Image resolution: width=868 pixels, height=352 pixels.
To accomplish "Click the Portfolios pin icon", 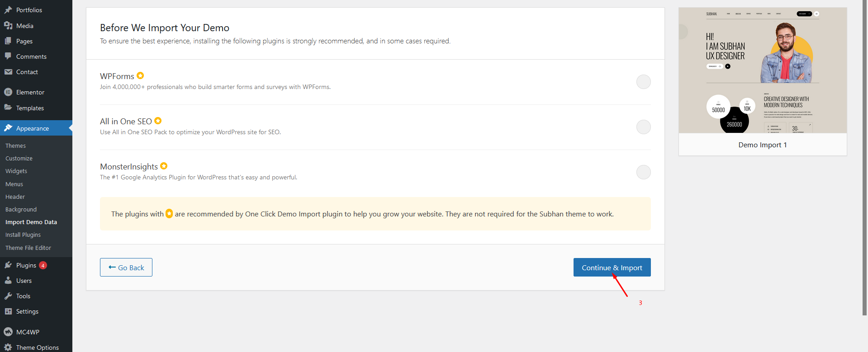I will click(8, 10).
